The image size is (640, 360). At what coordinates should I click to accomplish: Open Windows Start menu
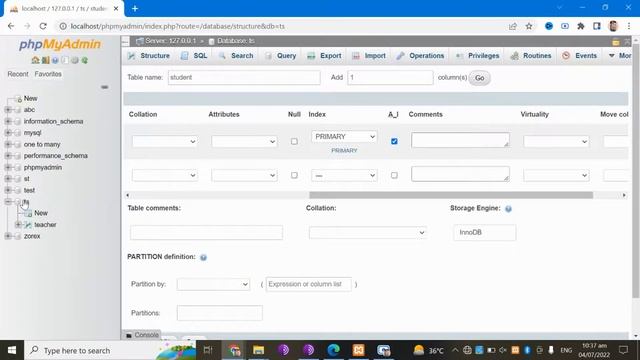(x=12, y=350)
